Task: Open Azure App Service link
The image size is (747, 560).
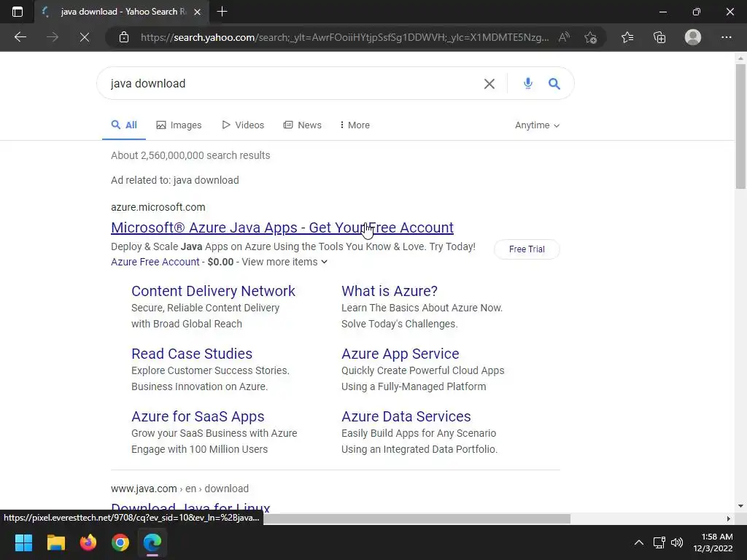Action: coord(400,354)
